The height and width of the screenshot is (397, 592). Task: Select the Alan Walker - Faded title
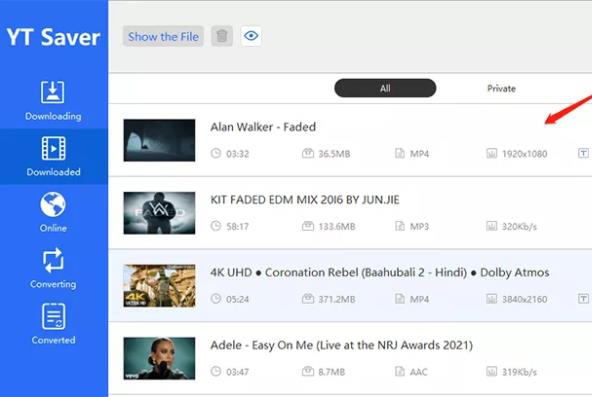[x=263, y=127]
